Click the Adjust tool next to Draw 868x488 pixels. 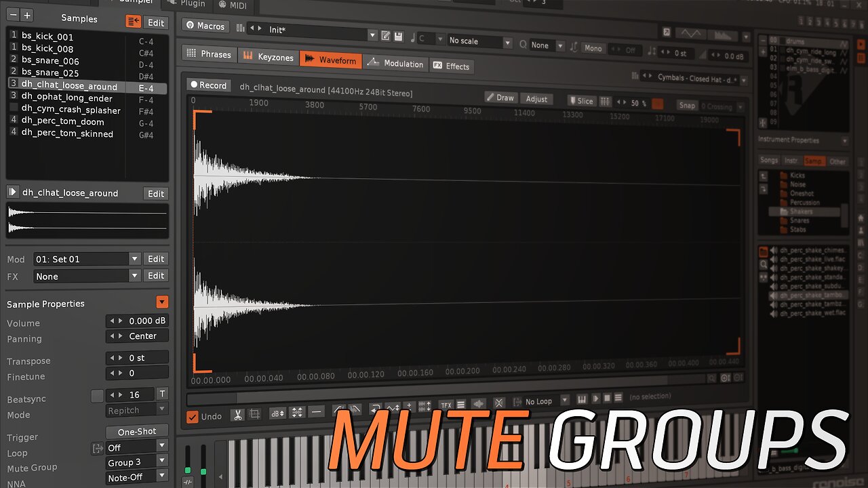[x=536, y=98]
